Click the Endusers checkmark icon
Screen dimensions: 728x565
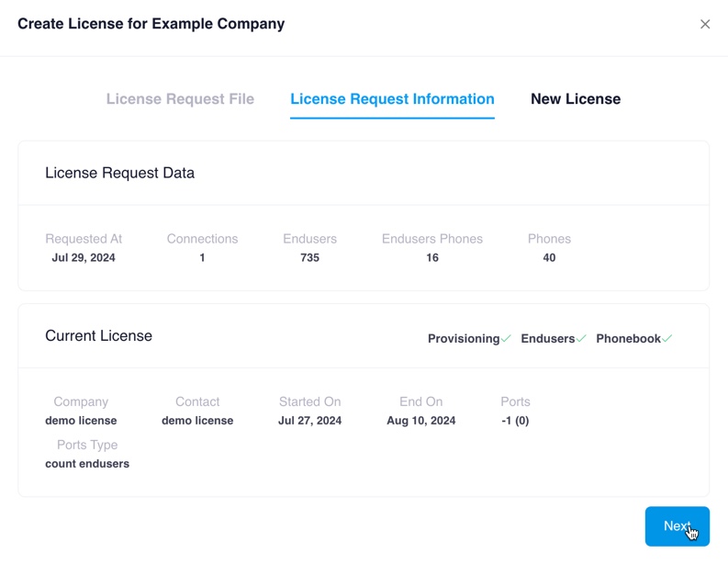point(581,338)
